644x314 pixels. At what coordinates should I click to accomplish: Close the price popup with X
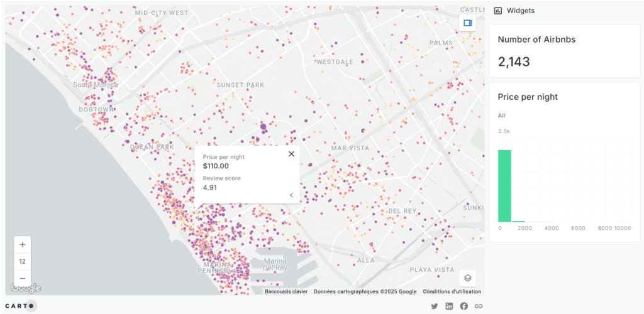click(x=291, y=154)
